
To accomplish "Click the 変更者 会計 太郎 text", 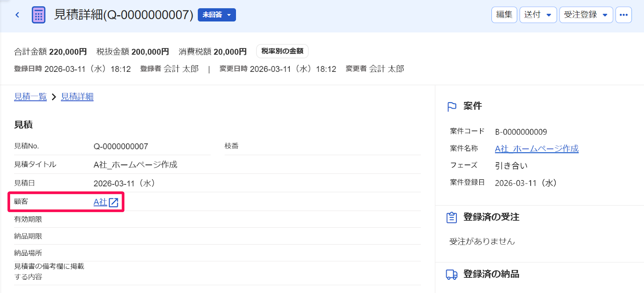I will [375, 69].
